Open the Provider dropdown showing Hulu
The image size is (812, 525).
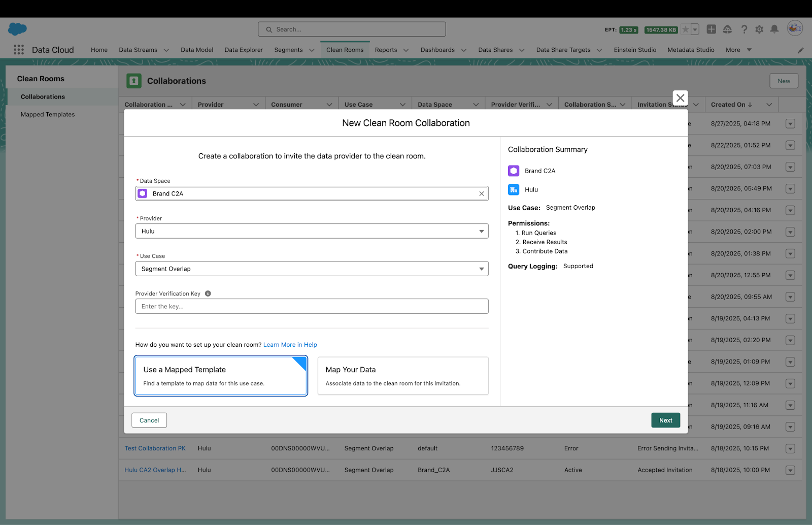point(312,231)
